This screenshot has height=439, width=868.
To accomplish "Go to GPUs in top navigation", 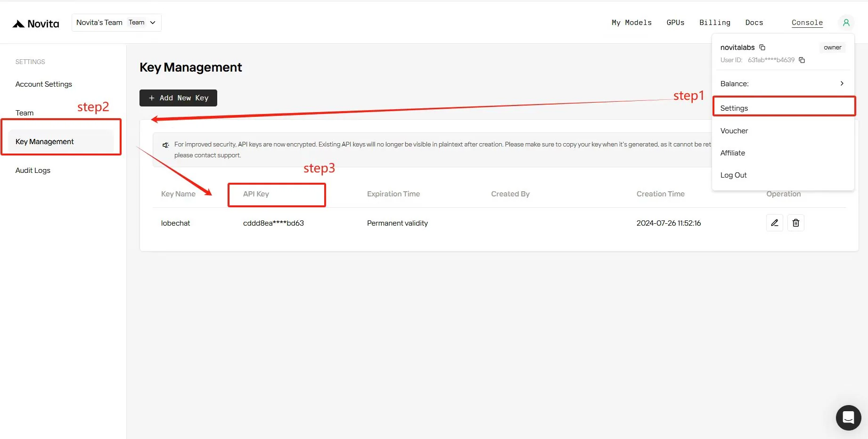I will pyautogui.click(x=675, y=23).
